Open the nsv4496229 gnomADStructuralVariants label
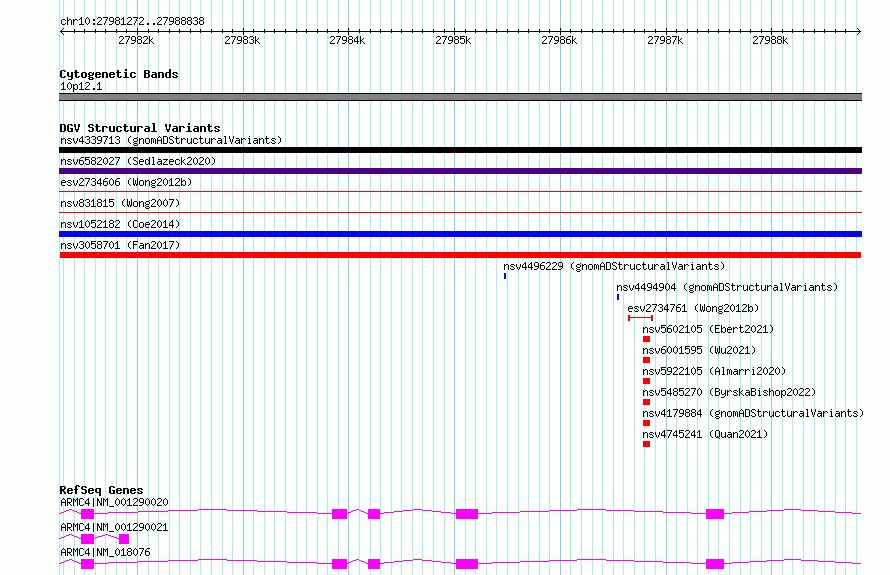Image resolution: width=890 pixels, height=575 pixels. pos(614,266)
